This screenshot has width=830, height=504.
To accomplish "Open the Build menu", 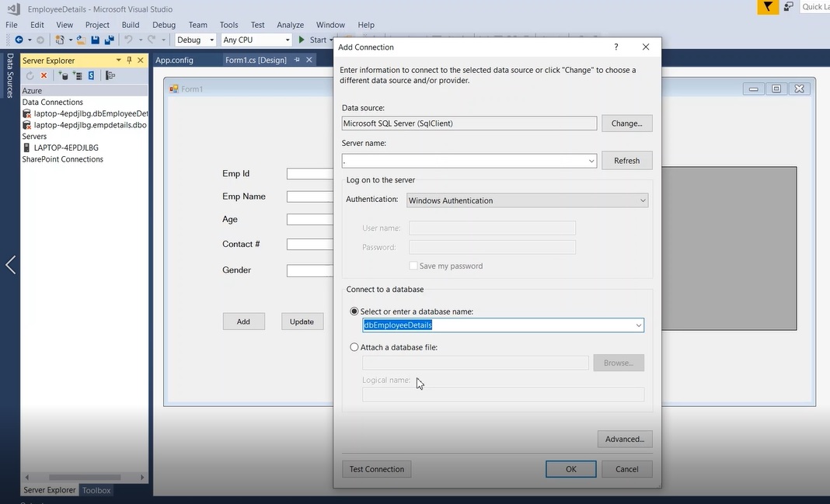I will click(x=131, y=25).
